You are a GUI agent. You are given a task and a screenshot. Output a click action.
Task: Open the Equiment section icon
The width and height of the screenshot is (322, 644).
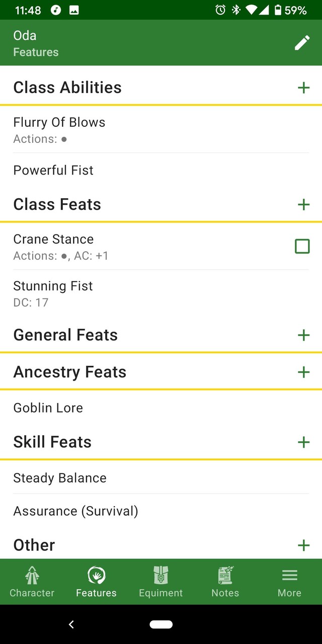click(x=160, y=575)
